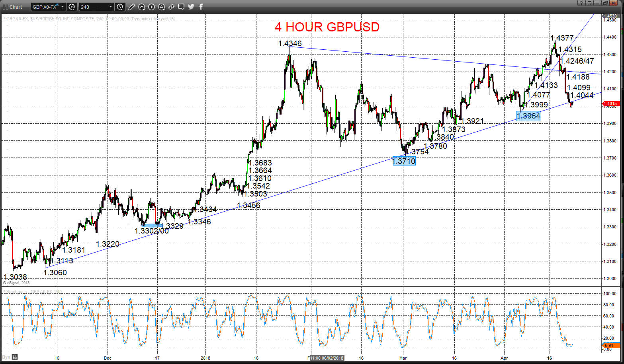Click the 1.4133 annotation label
624x364 pixels.
546,85
